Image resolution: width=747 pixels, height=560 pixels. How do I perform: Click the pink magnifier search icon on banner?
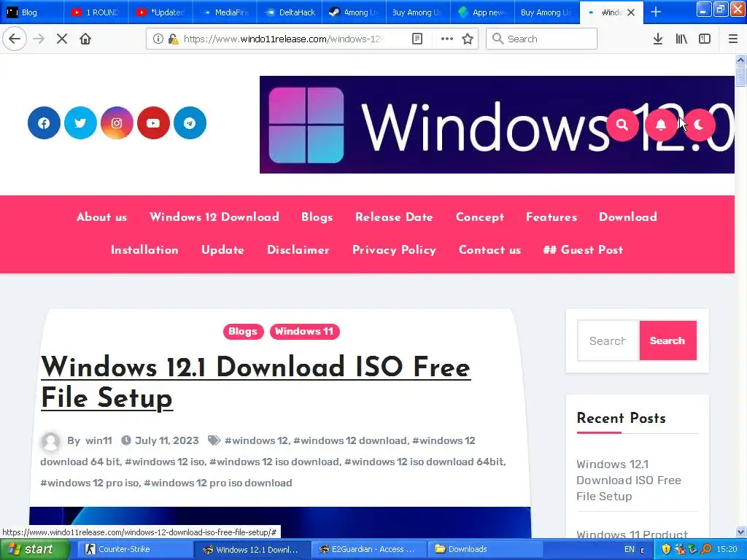click(x=622, y=125)
